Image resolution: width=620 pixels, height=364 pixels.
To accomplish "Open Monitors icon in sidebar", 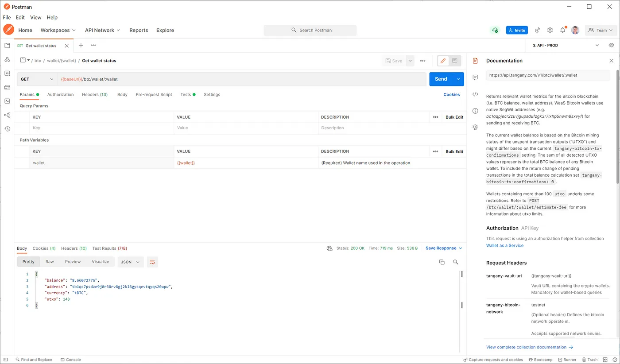I will click(7, 101).
